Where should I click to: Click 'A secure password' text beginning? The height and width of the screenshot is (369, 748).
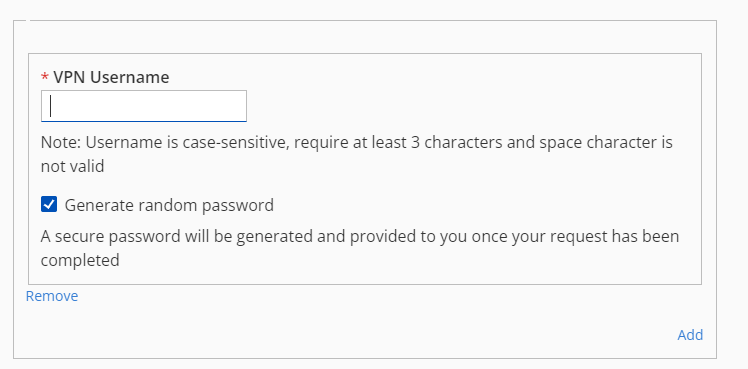pyautogui.click(x=105, y=236)
